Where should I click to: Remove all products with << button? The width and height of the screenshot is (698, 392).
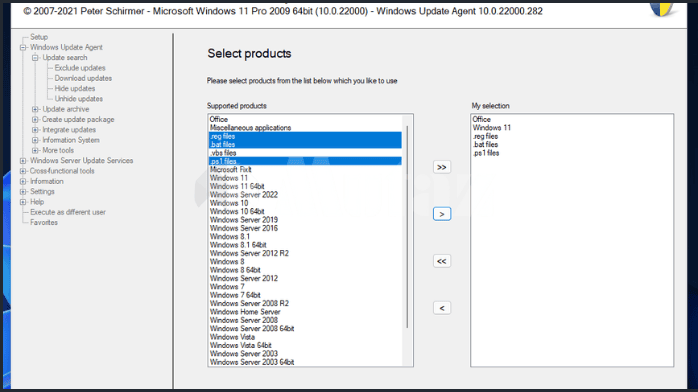pos(442,261)
